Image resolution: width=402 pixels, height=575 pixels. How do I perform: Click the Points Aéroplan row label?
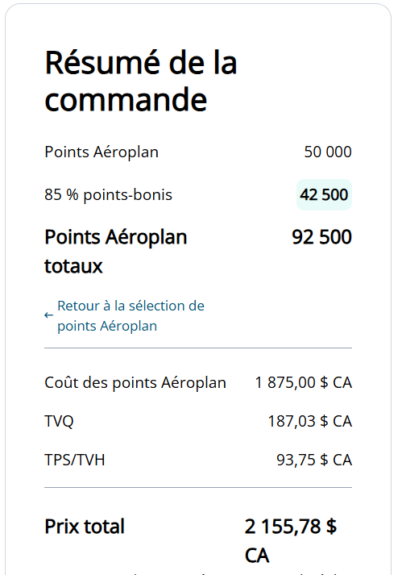pyautogui.click(x=101, y=152)
